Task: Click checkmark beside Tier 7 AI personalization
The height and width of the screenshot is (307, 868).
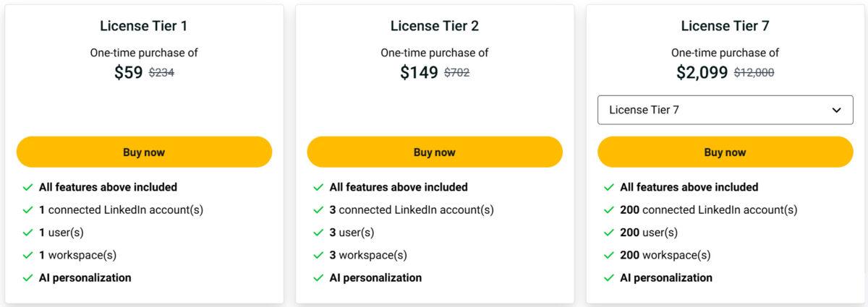Action: (609, 277)
